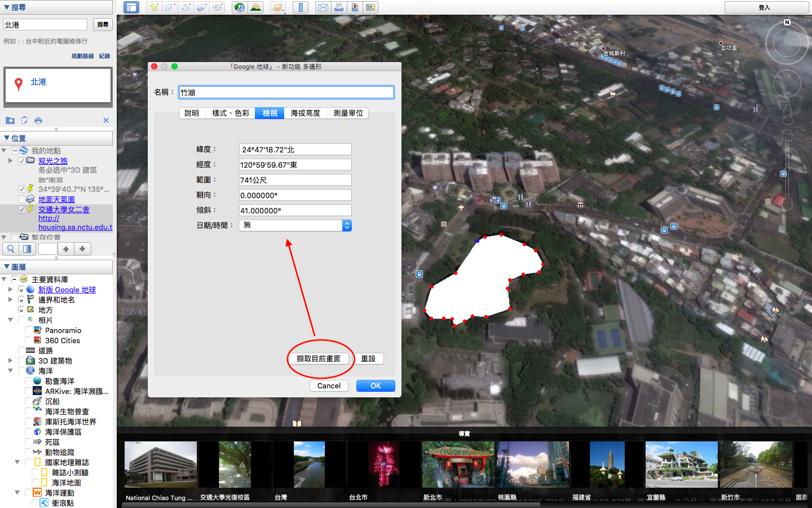Switch planets using the Saturn icon
This screenshot has height=508, width=812.
coord(278,7)
